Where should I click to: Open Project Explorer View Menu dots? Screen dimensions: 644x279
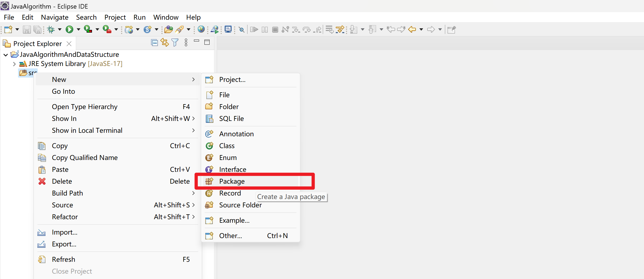186,43
